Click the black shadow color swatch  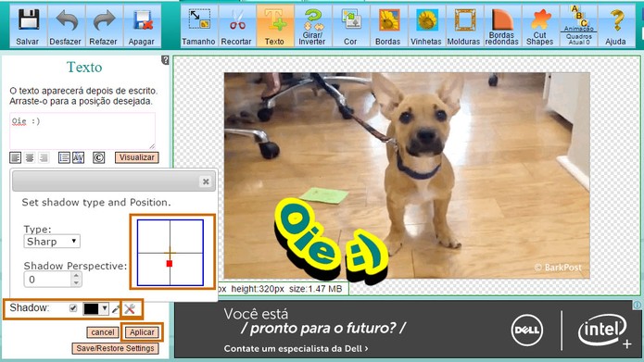tap(91, 308)
